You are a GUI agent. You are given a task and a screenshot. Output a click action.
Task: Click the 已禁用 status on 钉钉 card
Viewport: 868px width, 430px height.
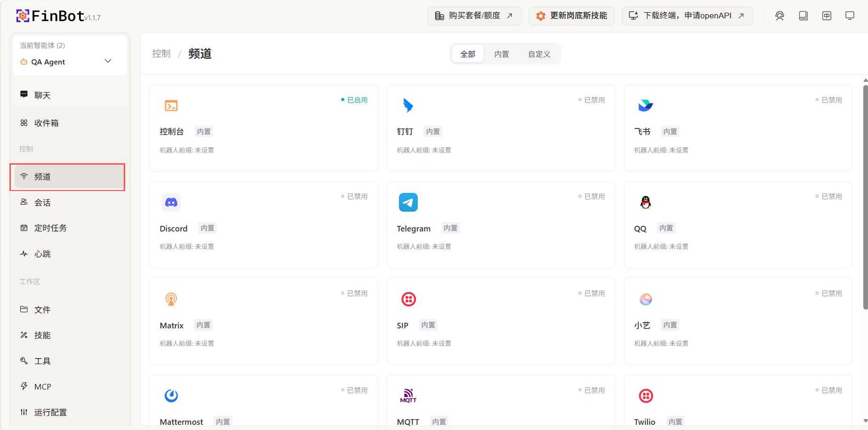click(591, 100)
